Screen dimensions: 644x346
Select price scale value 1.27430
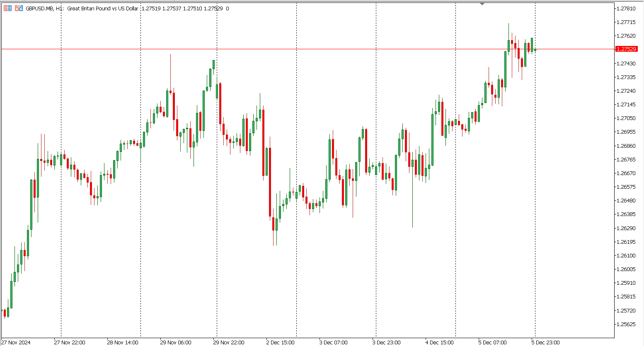coord(626,63)
